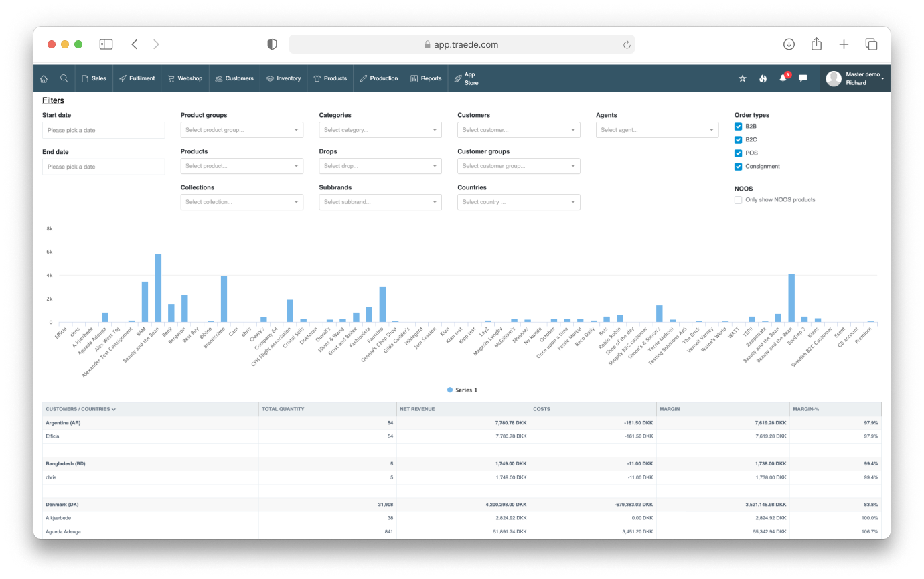Image resolution: width=924 pixels, height=579 pixels.
Task: Click Beauty and the Bean tallest bar
Action: 159,288
